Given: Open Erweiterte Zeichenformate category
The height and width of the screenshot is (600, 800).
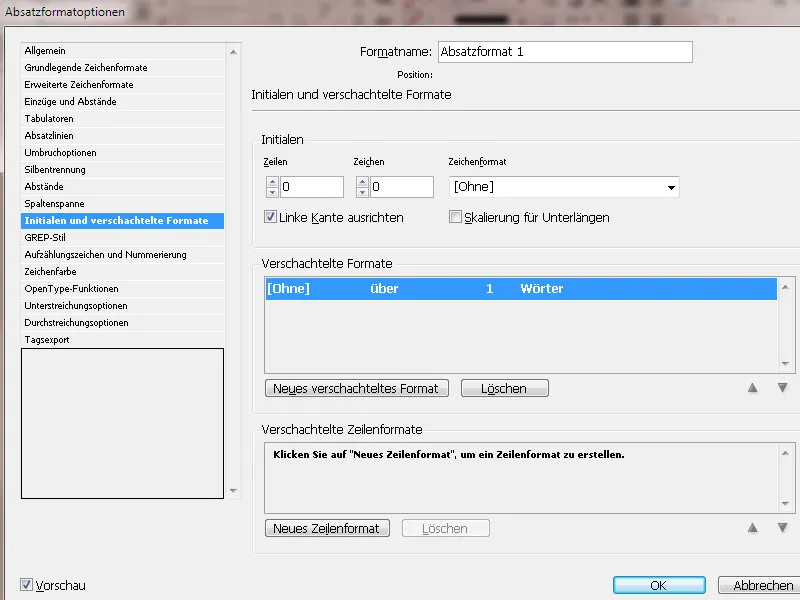Looking at the screenshot, I should (x=122, y=85).
